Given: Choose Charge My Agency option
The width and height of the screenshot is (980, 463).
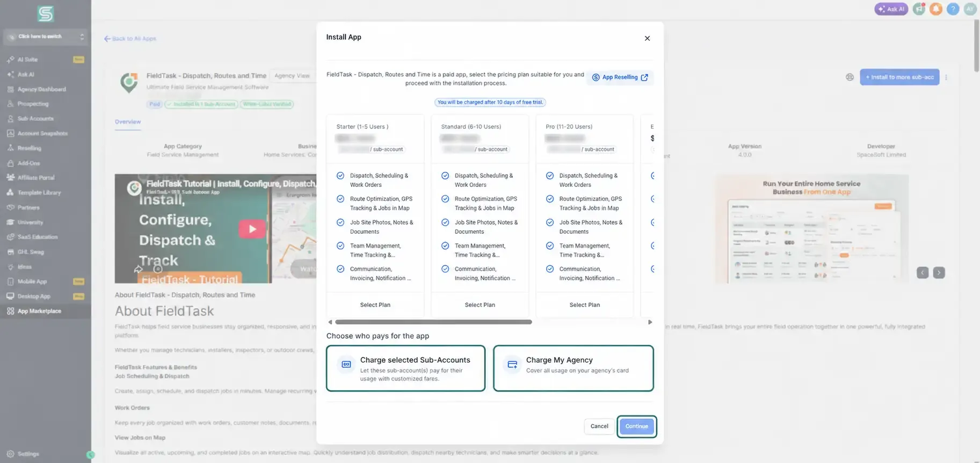Looking at the screenshot, I should tap(574, 368).
